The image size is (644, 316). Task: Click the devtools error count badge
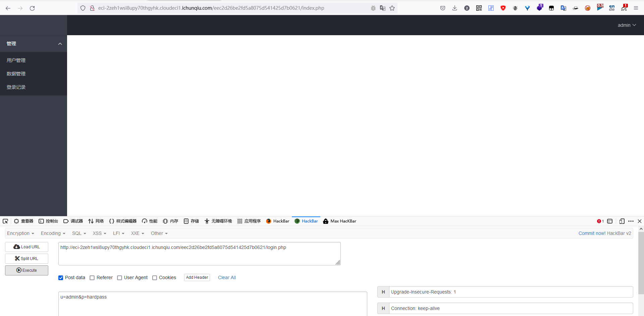pos(600,221)
